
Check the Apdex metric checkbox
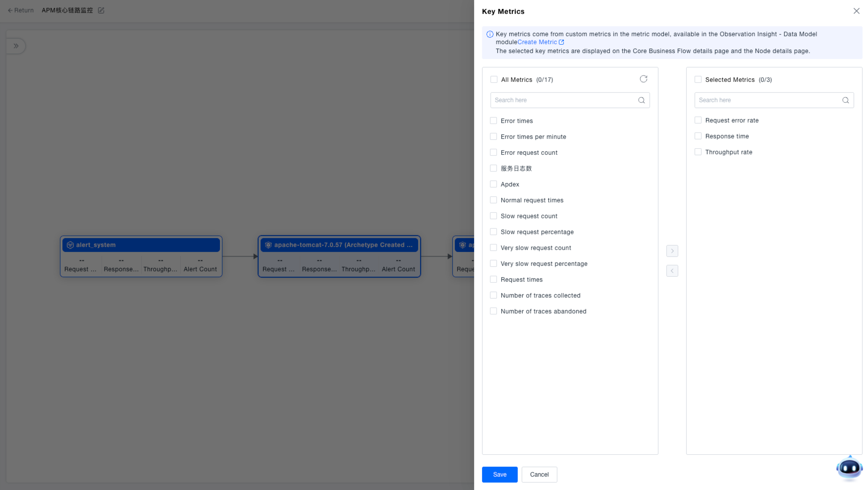click(x=493, y=184)
